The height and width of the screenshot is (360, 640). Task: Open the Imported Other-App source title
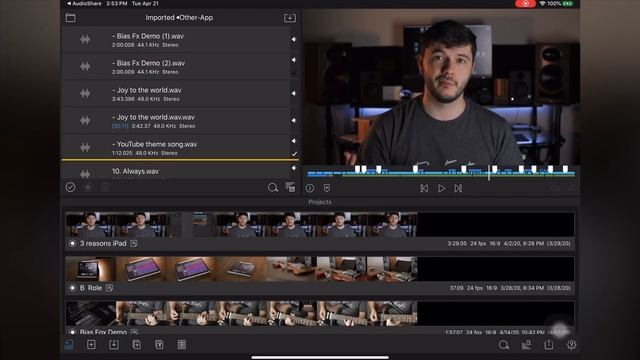(x=179, y=18)
